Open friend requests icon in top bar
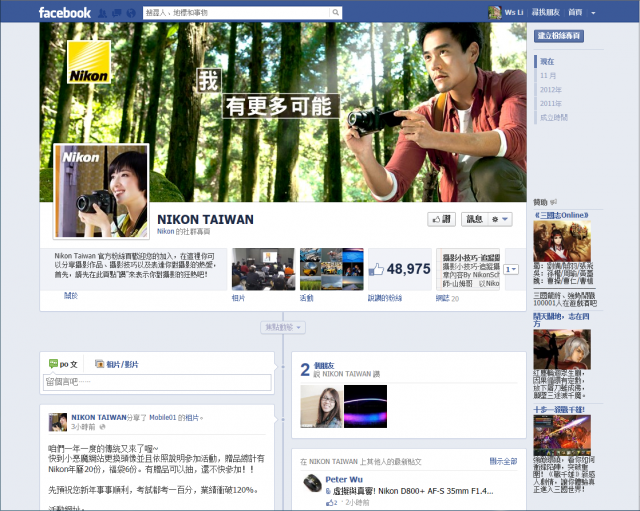 click(x=102, y=13)
